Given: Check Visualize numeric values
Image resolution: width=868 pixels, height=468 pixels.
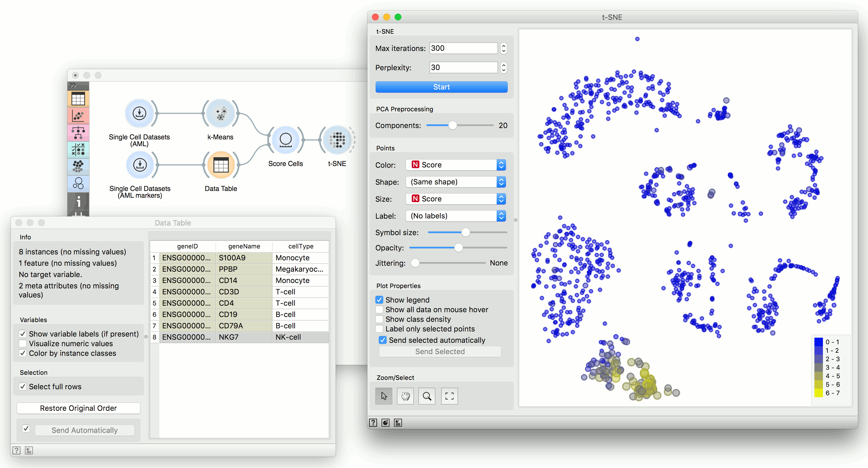Looking at the screenshot, I should [23, 343].
